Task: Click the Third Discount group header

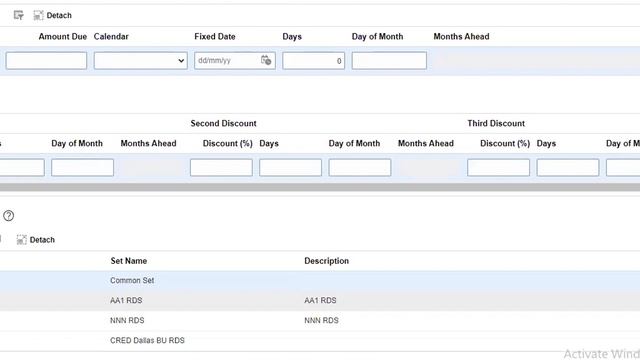Action: (x=496, y=123)
